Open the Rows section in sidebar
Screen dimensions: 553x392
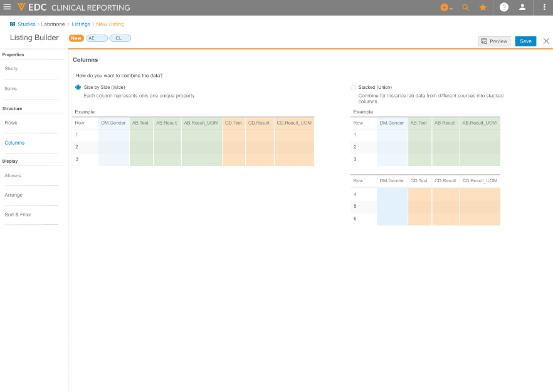[11, 123]
